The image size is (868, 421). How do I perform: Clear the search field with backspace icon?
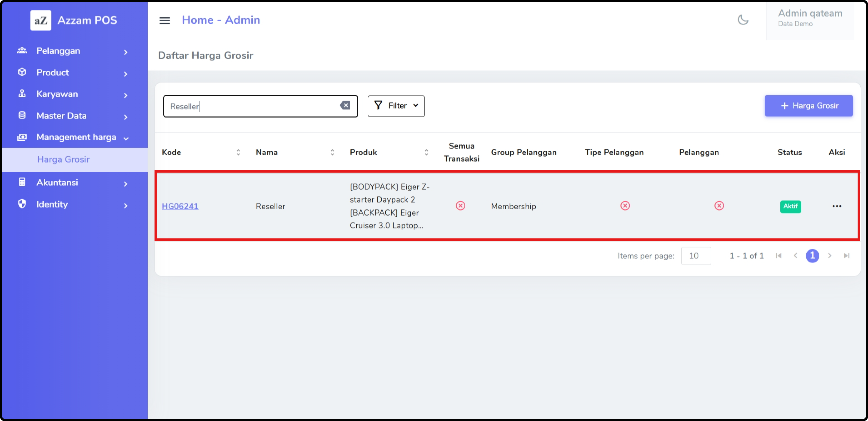pyautogui.click(x=345, y=106)
